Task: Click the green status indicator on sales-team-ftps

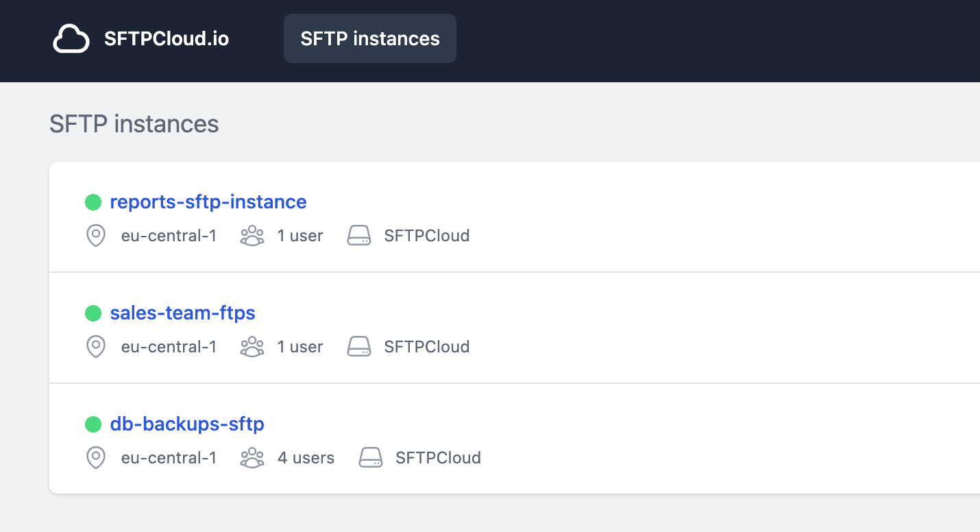Action: click(93, 313)
